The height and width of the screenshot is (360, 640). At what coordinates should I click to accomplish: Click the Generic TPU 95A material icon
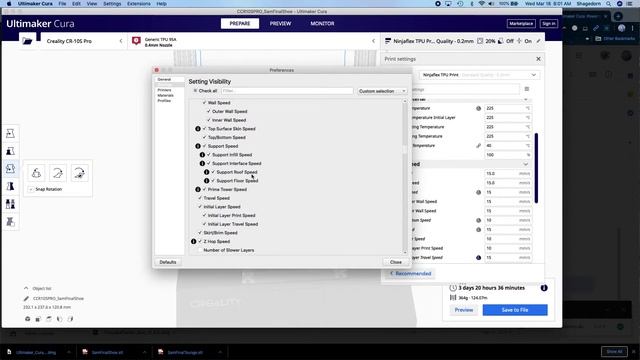(x=136, y=41)
